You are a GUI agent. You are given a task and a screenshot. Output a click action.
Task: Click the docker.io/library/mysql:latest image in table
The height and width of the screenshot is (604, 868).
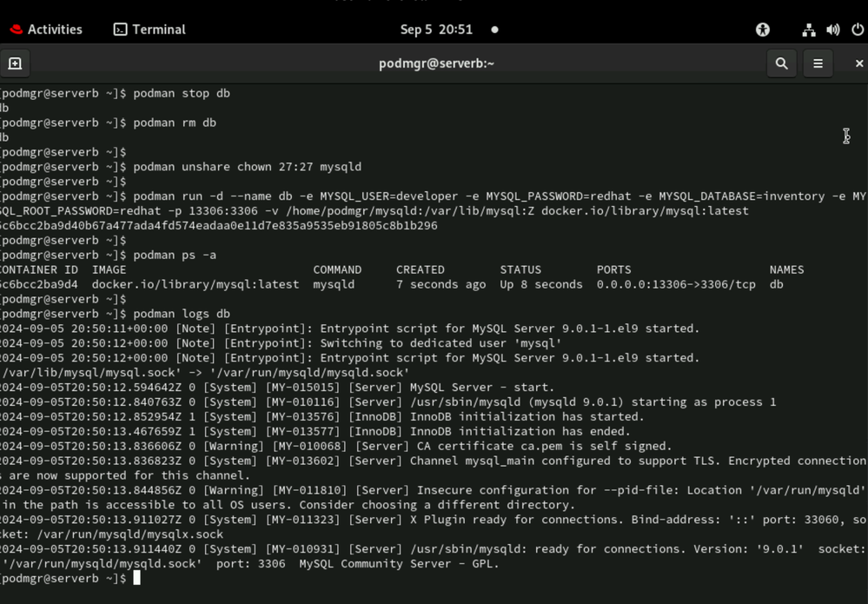pos(195,284)
